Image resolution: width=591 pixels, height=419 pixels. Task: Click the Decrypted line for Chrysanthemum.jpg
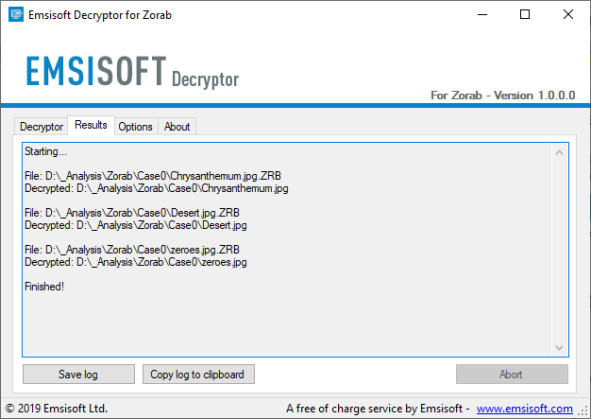(x=156, y=188)
